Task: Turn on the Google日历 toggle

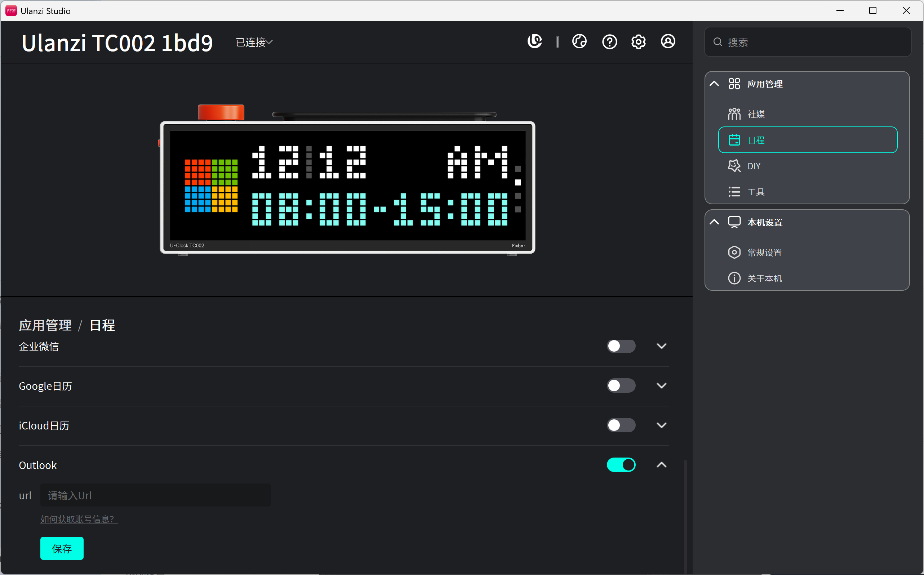Action: [x=621, y=385]
